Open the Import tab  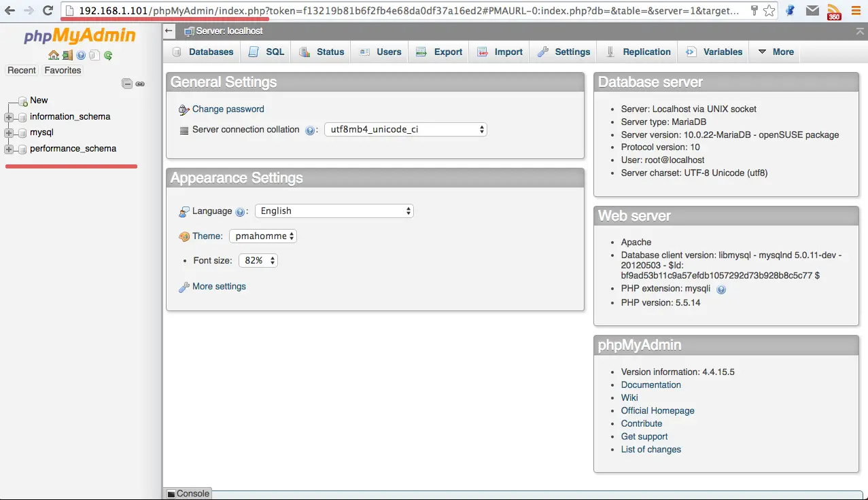[500, 52]
